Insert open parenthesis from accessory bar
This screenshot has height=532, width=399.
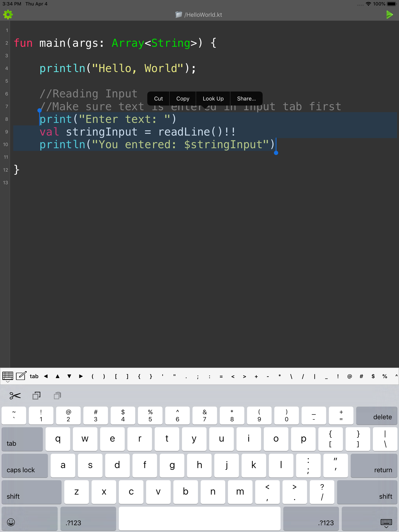pos(93,376)
